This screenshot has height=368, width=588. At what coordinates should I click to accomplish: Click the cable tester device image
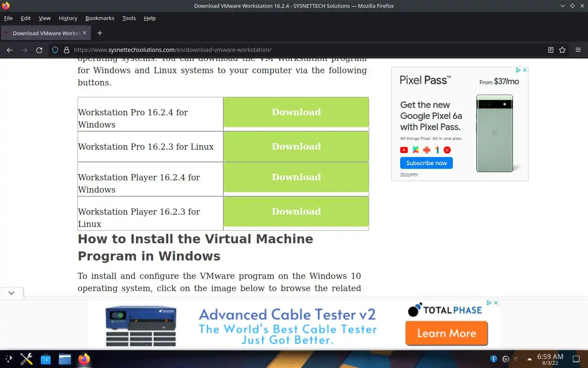click(x=141, y=326)
